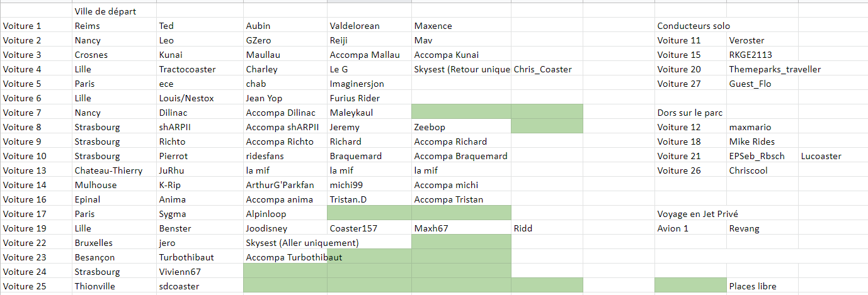Select the 'Places libre' legend cell
Image resolution: width=868 pixels, height=295 pixels.
[753, 286]
